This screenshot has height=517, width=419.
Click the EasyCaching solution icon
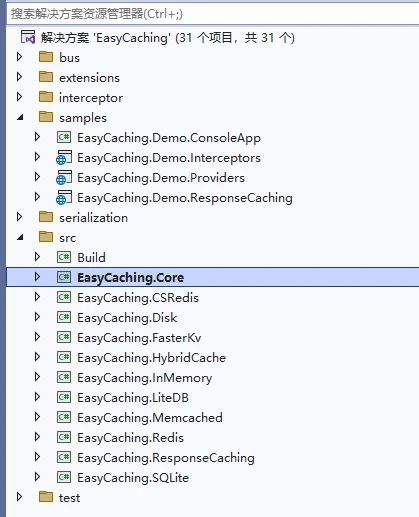28,37
